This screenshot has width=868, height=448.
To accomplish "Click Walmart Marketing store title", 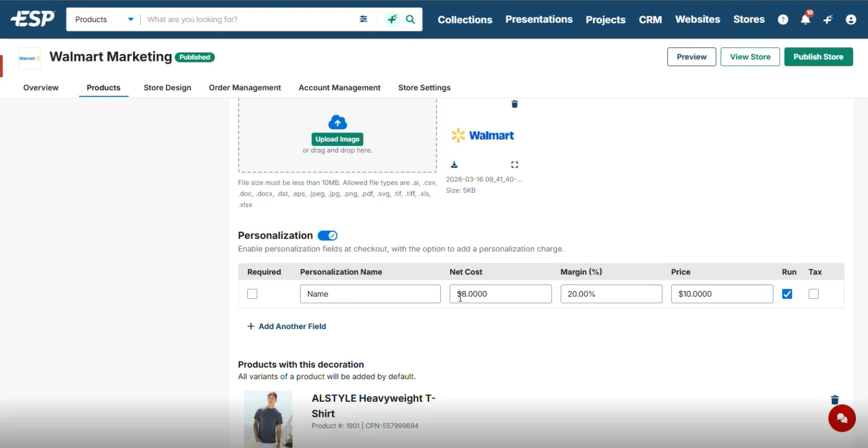I will [x=110, y=57].
